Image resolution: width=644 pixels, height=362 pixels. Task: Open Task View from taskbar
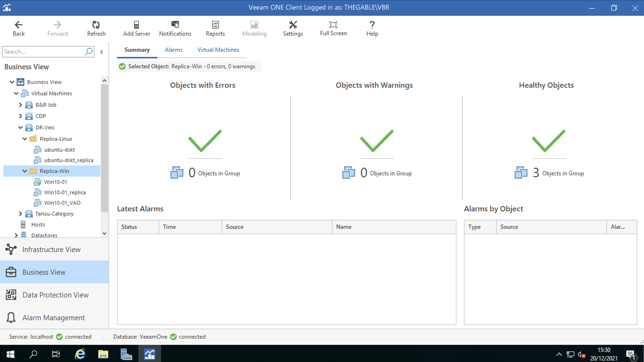(56, 354)
